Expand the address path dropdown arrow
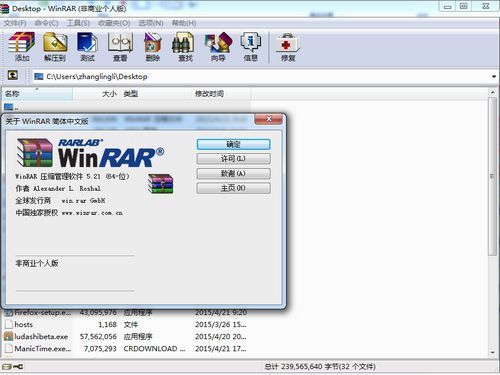The image size is (500, 375). pyautogui.click(x=494, y=76)
